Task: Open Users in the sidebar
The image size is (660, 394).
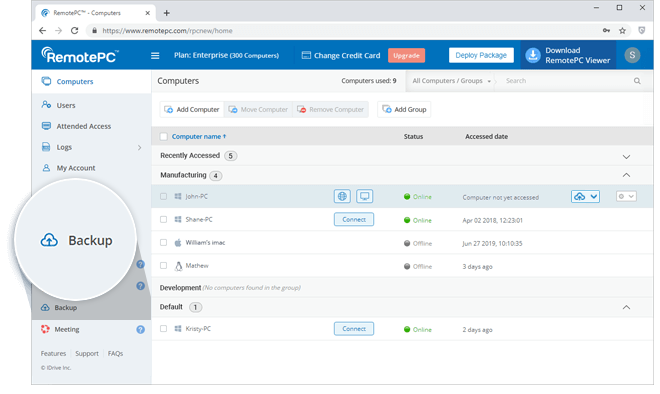Action: [x=66, y=105]
